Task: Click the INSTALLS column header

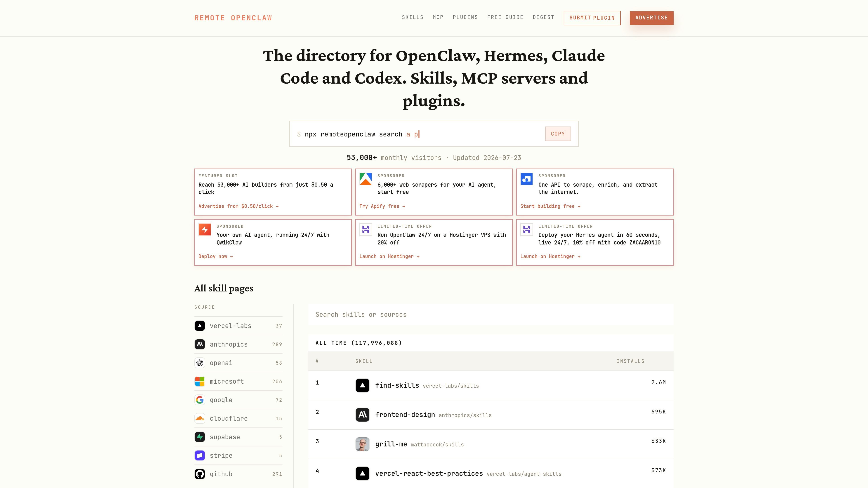Action: (630, 361)
